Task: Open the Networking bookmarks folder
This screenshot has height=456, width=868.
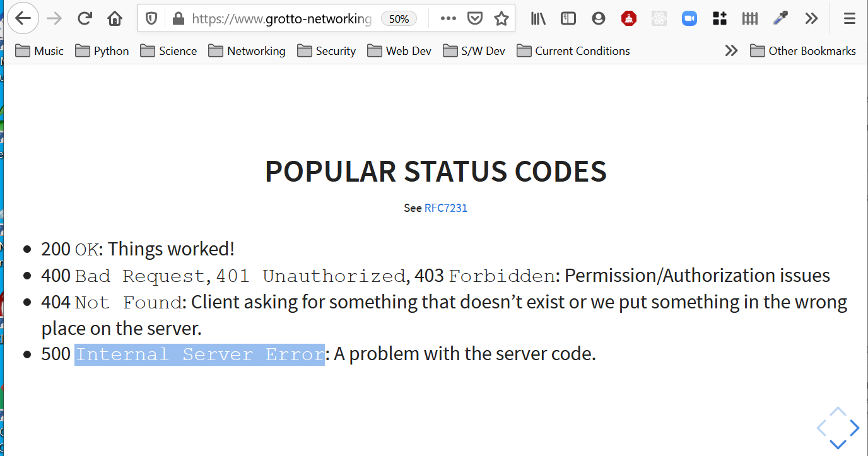Action: point(247,51)
